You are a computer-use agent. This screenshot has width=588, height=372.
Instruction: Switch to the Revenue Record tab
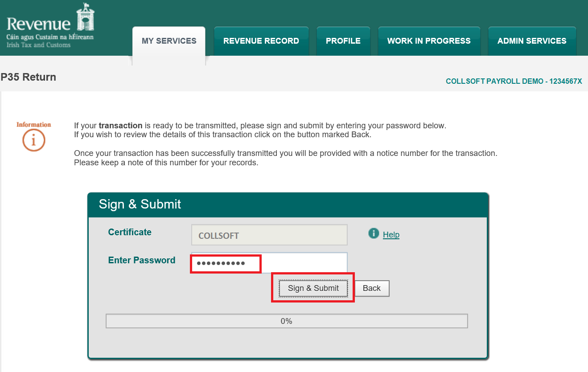[x=261, y=41]
